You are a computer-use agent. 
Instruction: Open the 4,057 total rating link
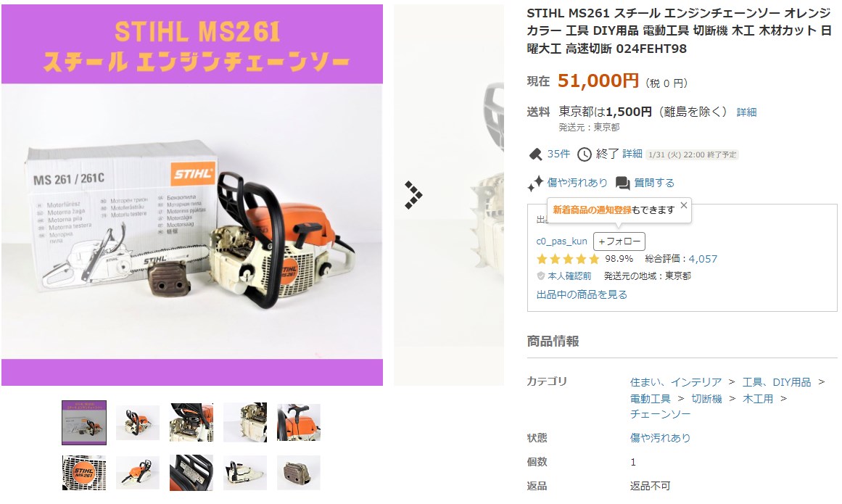(x=703, y=259)
